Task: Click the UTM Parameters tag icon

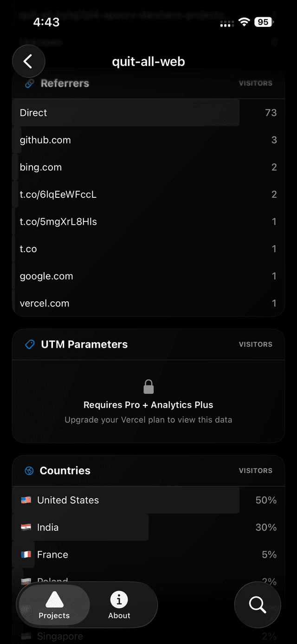Action: click(x=29, y=345)
